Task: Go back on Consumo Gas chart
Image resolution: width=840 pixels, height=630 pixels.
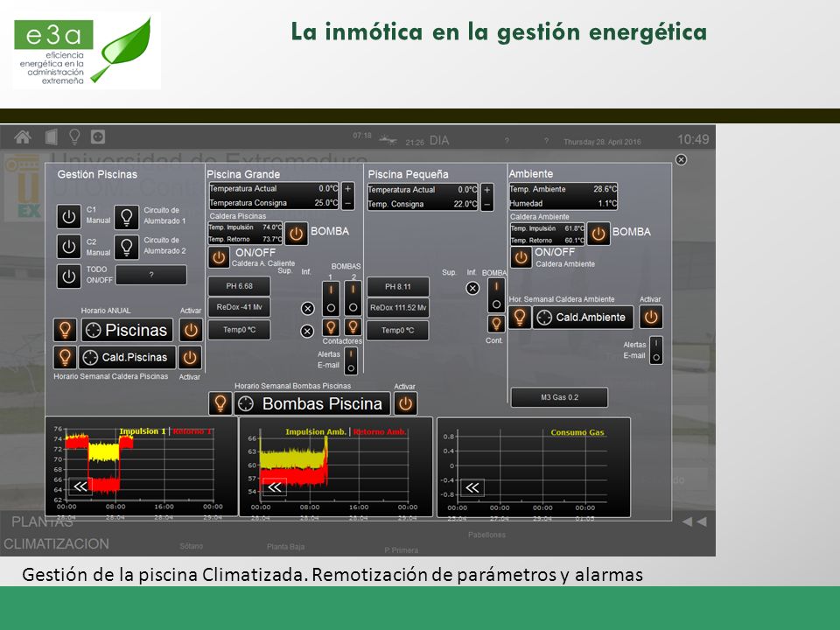Action: [472, 487]
